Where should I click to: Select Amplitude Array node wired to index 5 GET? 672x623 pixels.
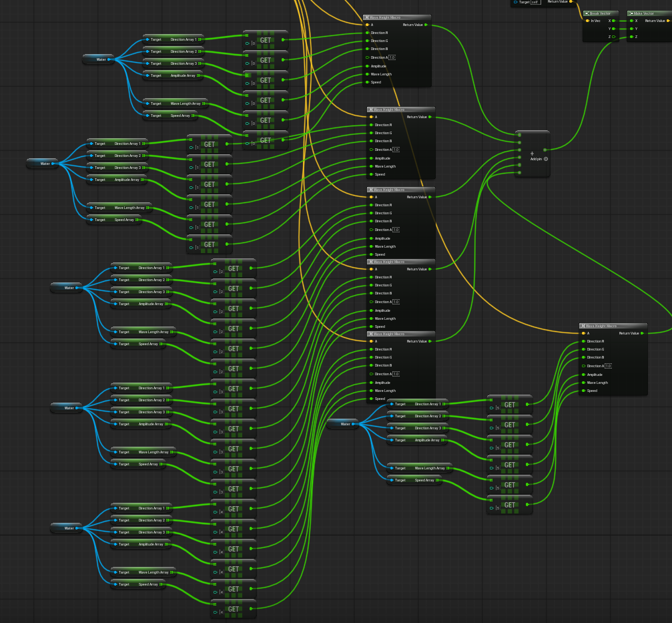[x=417, y=440]
